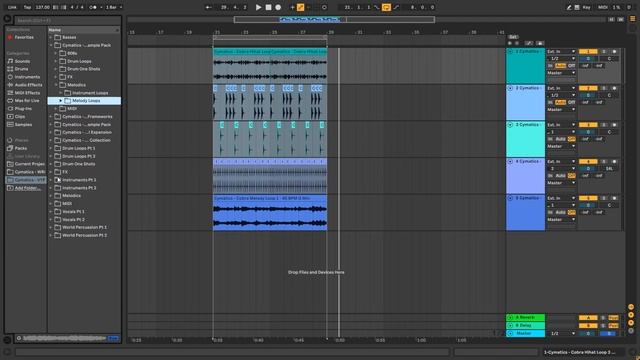Toggle track 2 activator button
The image size is (640, 360).
coord(588,88)
